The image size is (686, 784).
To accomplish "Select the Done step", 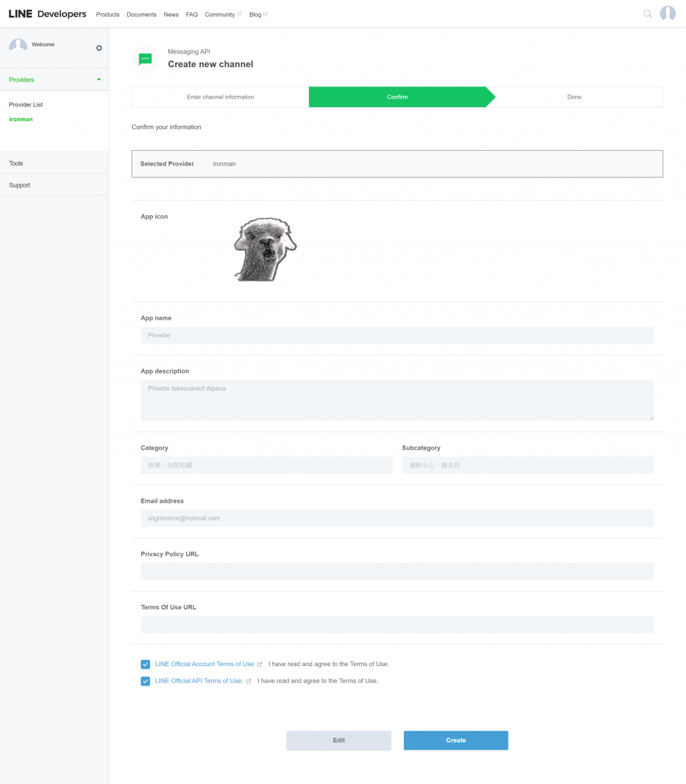I will tap(574, 97).
